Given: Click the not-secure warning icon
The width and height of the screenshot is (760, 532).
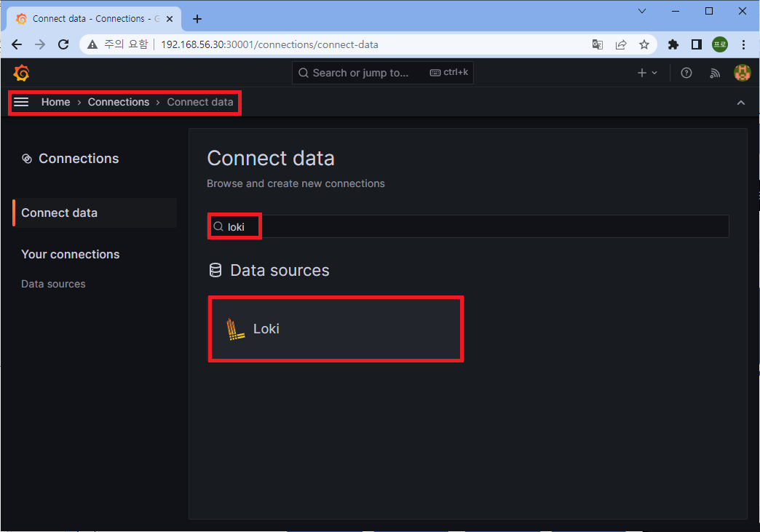Looking at the screenshot, I should (x=92, y=44).
